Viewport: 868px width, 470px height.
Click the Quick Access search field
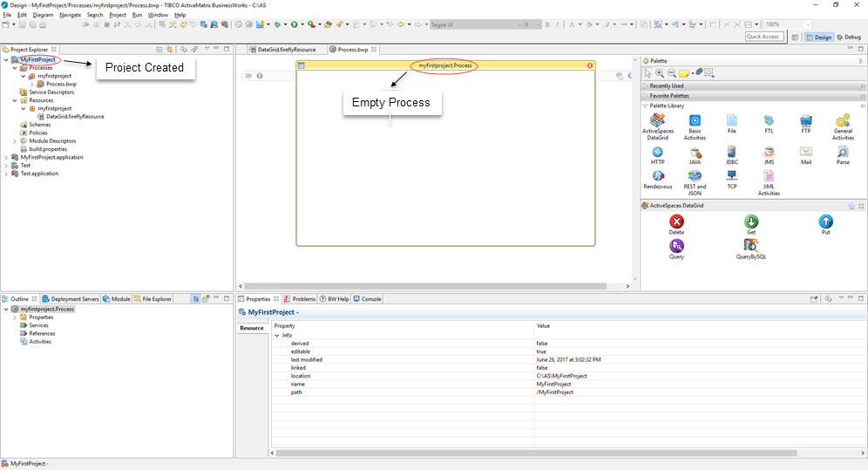click(x=764, y=37)
